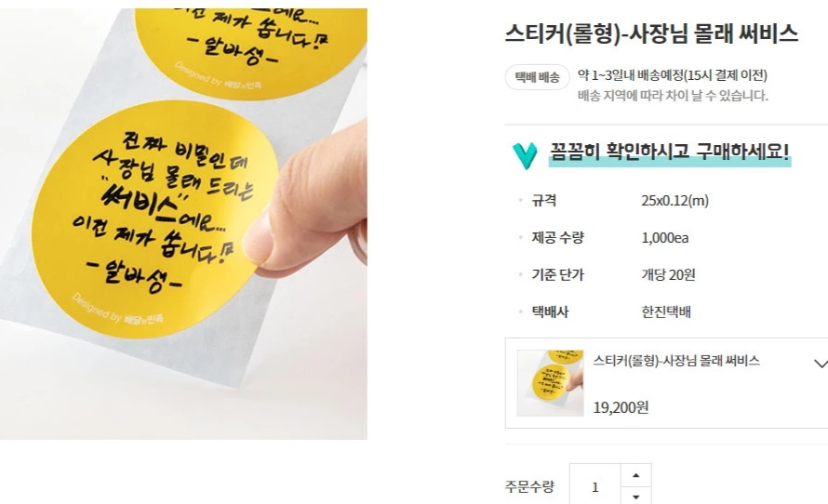The image size is (828, 504).
Task: Expand the product option dropdown chevron
Action: 821,364
